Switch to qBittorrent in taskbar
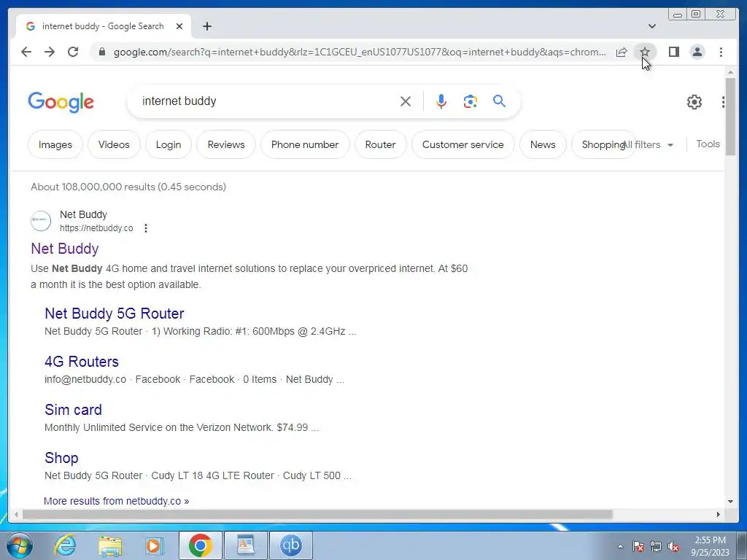This screenshot has width=747, height=560. (x=291, y=545)
